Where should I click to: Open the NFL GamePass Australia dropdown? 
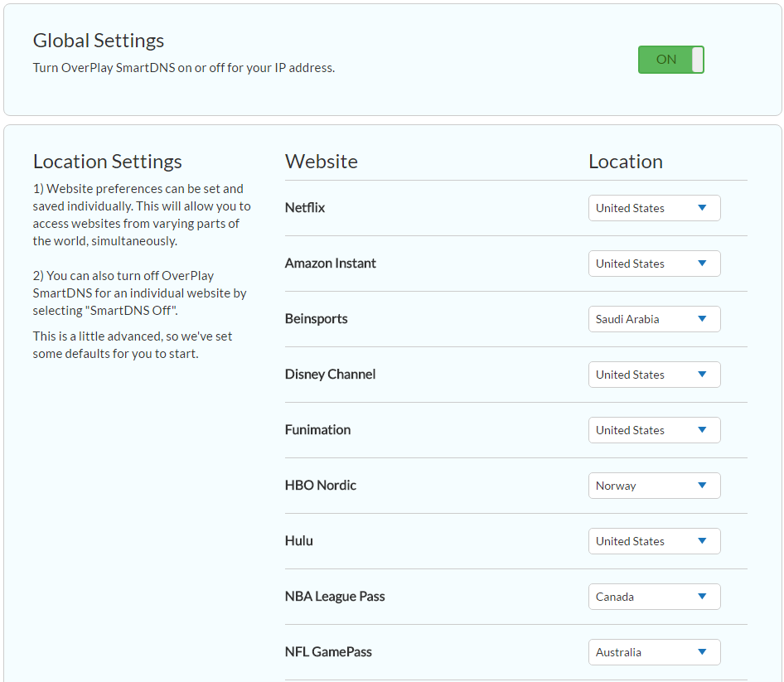[x=654, y=651]
